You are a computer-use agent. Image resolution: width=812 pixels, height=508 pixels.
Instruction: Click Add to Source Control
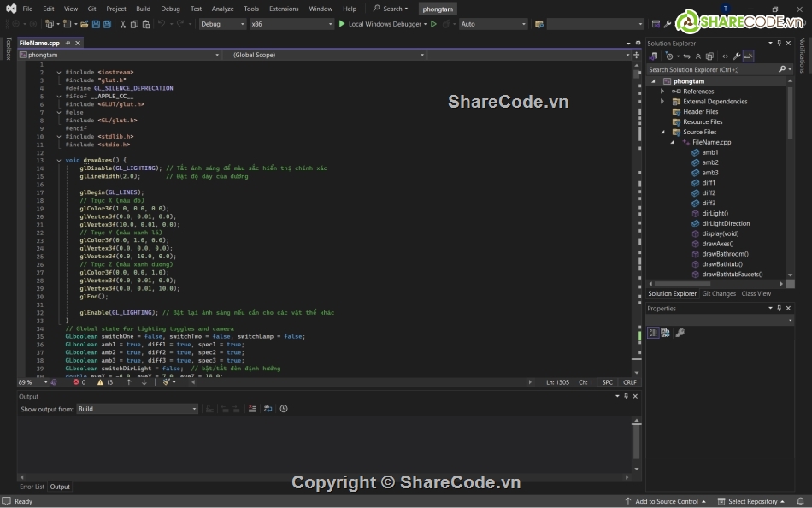coord(666,501)
